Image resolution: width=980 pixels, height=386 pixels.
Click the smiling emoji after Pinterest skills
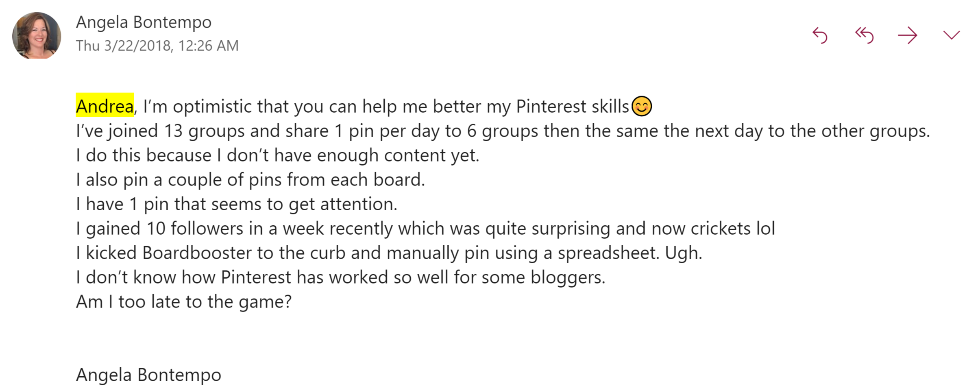click(x=642, y=106)
